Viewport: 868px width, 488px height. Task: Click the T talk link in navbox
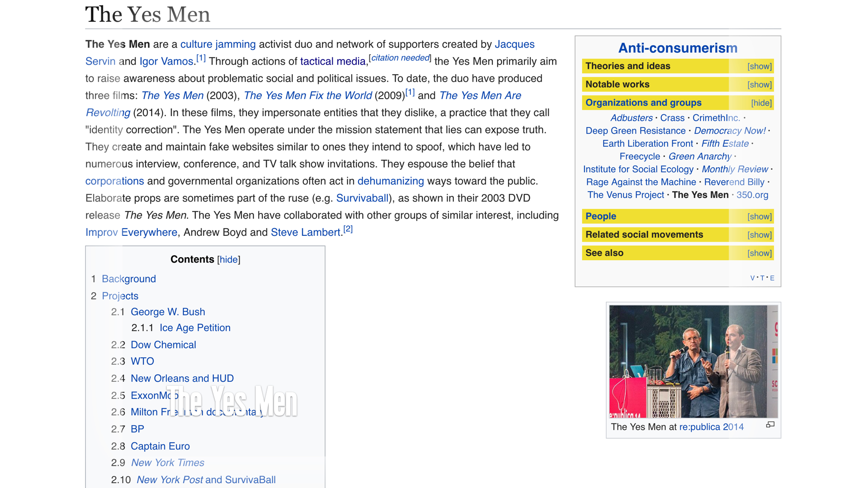point(762,278)
